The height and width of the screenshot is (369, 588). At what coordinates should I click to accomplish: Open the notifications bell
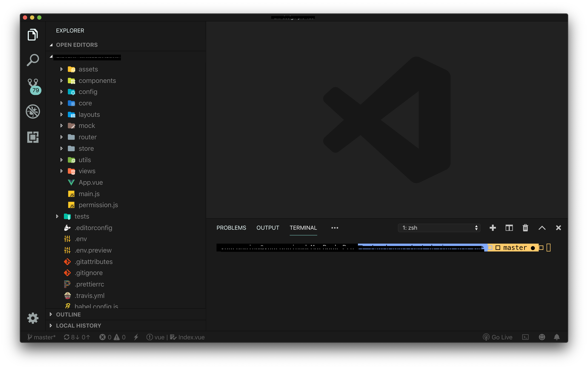pos(557,337)
